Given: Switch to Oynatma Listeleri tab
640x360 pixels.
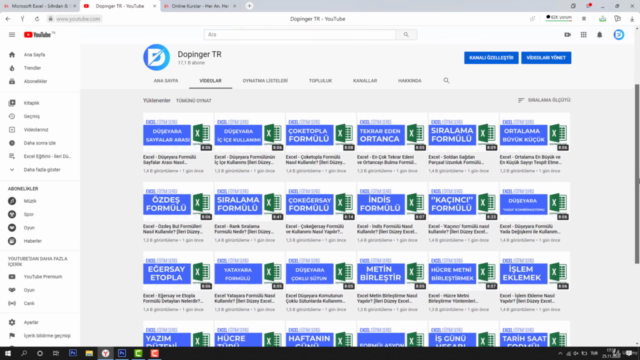Looking at the screenshot, I should (x=265, y=81).
